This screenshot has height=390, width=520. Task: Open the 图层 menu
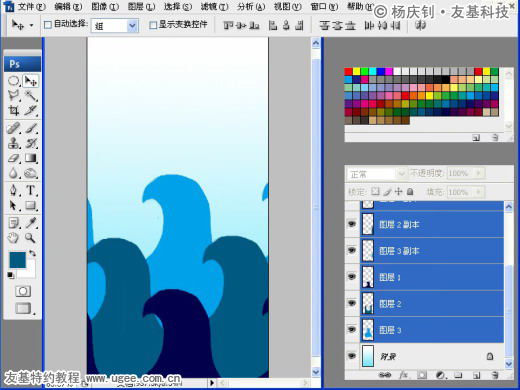[141, 6]
